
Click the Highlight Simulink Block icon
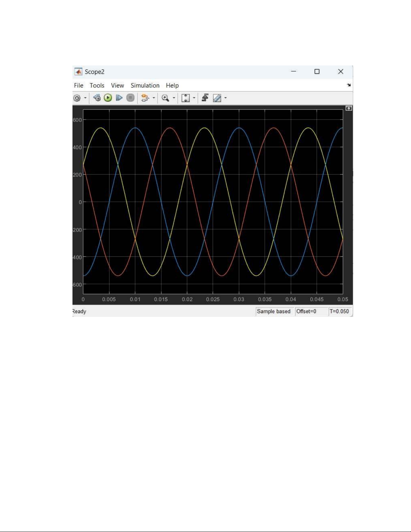point(145,98)
